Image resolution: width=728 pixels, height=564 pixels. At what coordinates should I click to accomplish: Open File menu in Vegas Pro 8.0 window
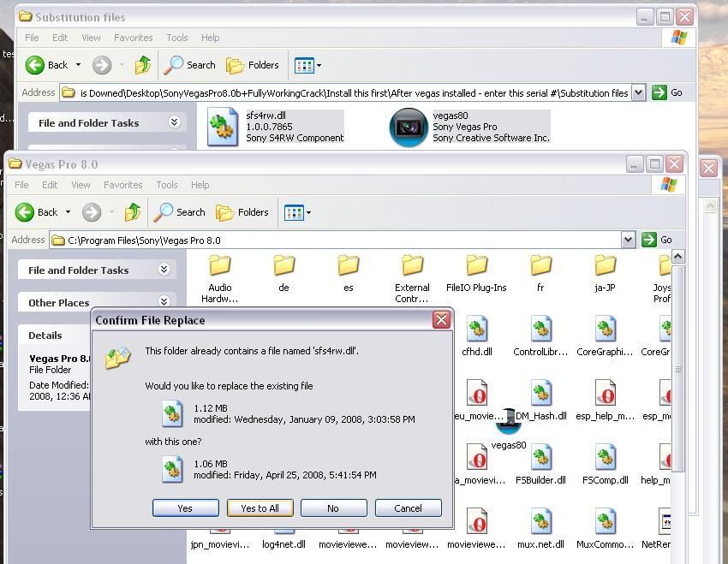coord(21,185)
